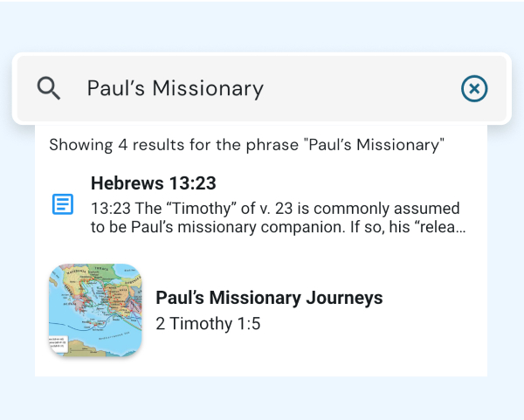Click the 2 Timothy 1:5 reference text
The height and width of the screenshot is (420, 524).
(208, 323)
